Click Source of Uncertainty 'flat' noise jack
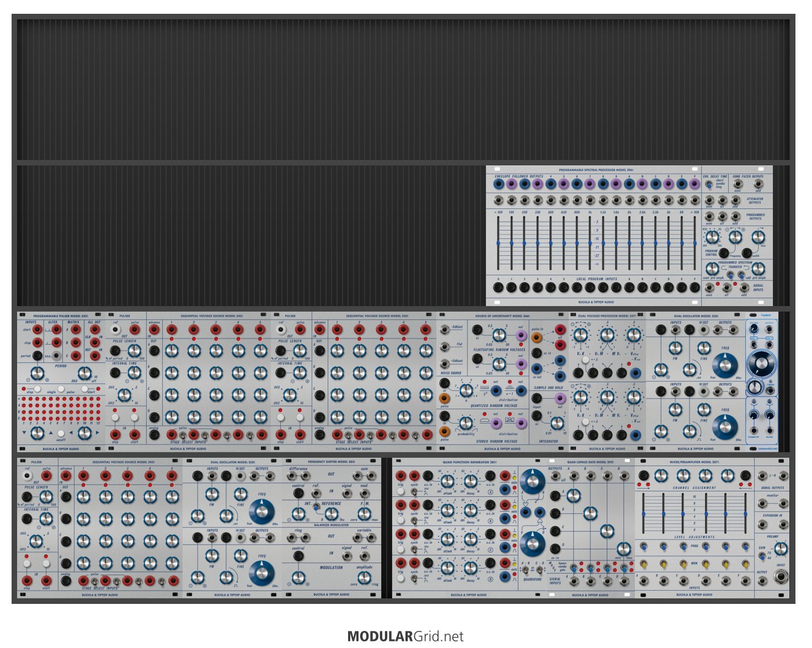Screen dimensions: 812x648 tap(445, 346)
